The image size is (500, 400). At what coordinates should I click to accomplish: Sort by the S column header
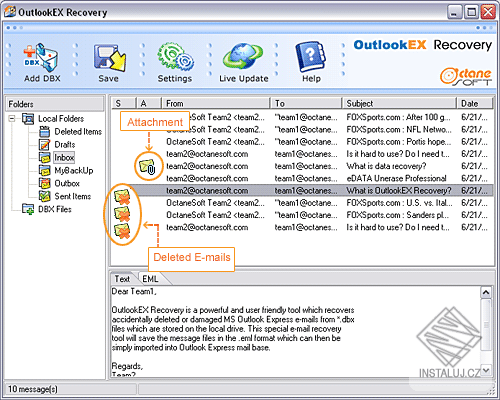tap(124, 103)
